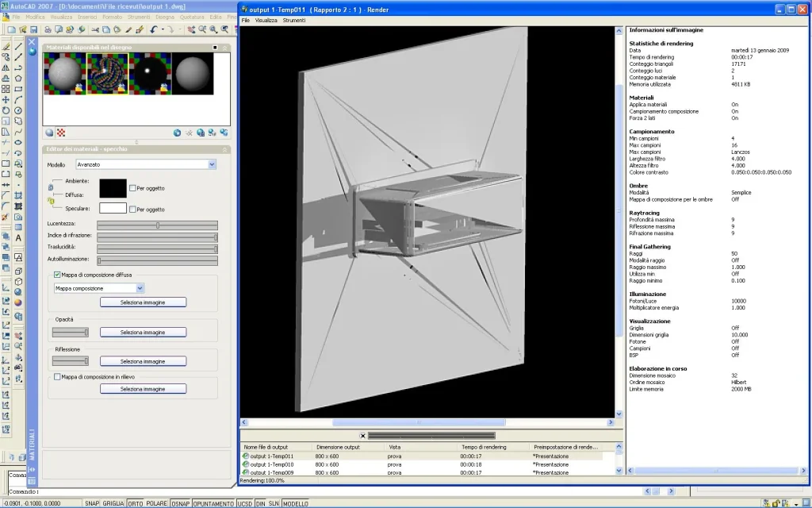Select the Array tool (four squares) icon

[6, 89]
